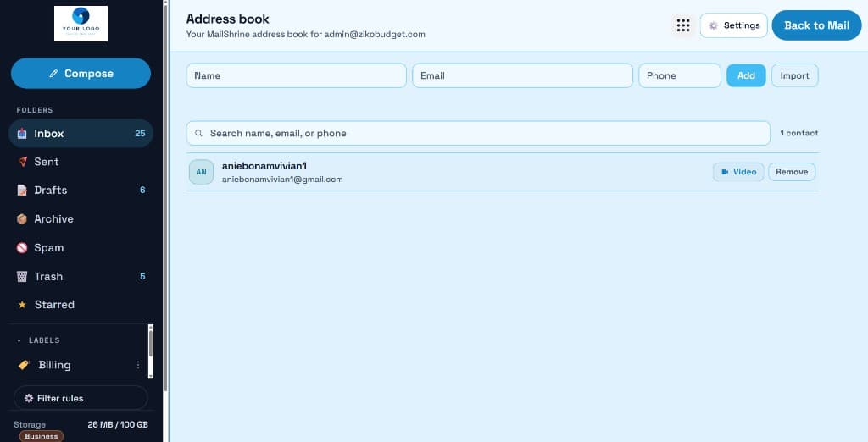The image size is (868, 442).
Task: Click the Trash bin icon
Action: tap(22, 276)
